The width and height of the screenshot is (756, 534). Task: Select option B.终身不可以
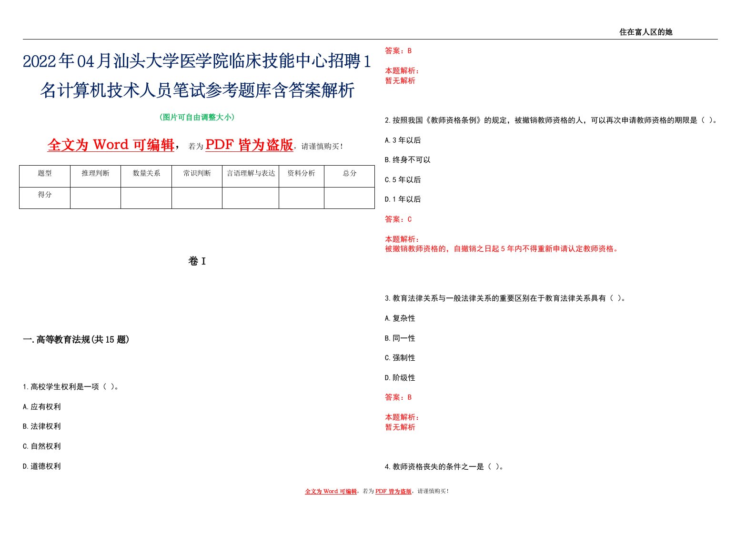[x=408, y=159]
